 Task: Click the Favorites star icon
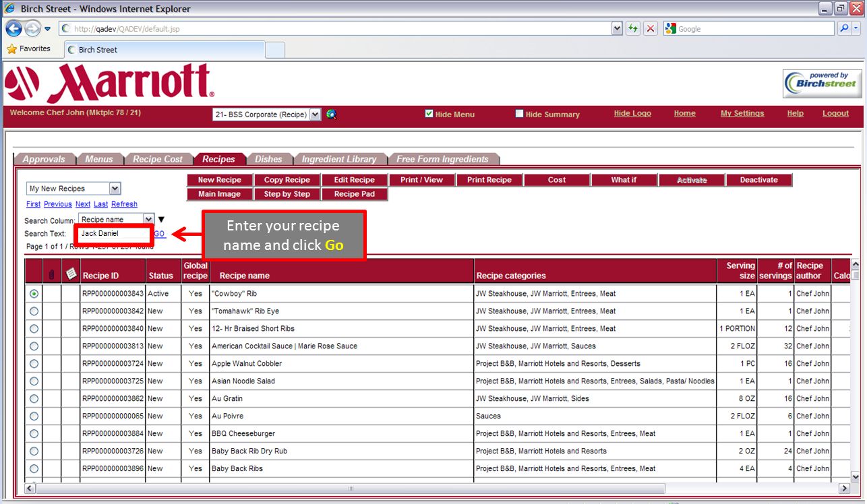11,49
